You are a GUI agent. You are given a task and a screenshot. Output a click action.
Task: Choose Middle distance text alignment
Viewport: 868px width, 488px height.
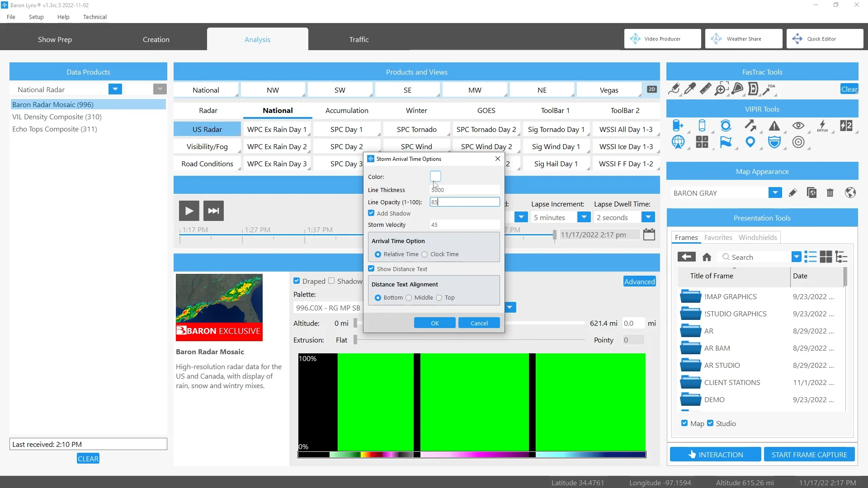pyautogui.click(x=409, y=298)
